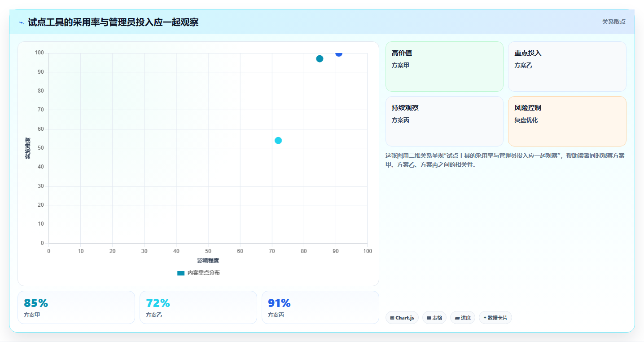Click the diamond icon in 数据卡片 tag

point(485,318)
